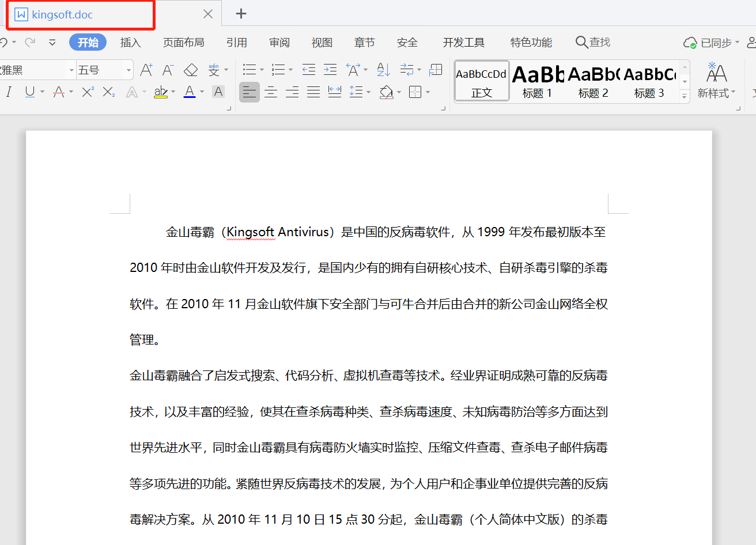Screen dimensions: 756x545
Task: Increase font size with A+ icon
Action: click(146, 70)
